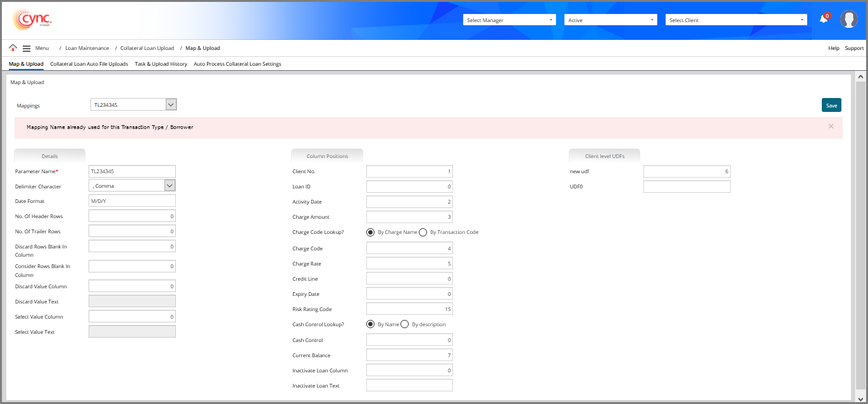The image size is (868, 404).
Task: Select By Name cash control lookup
Action: coord(371,324)
